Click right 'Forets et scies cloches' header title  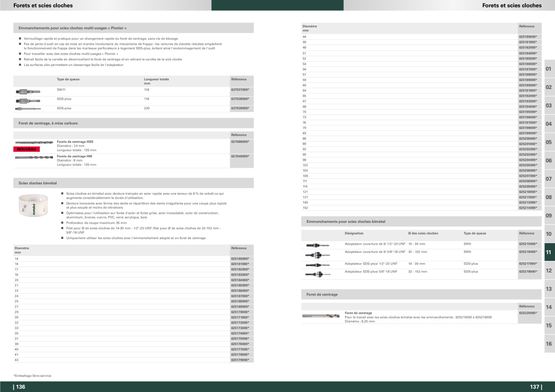[x=512, y=5]
